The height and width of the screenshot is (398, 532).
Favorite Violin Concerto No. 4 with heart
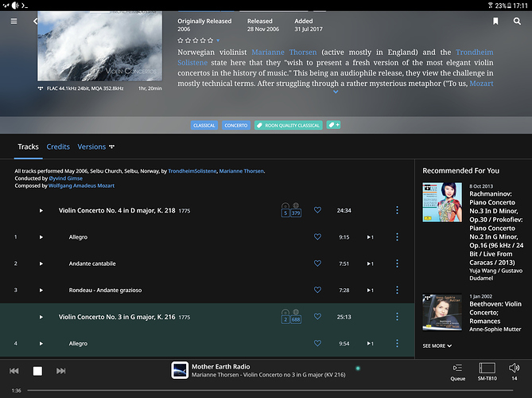317,210
